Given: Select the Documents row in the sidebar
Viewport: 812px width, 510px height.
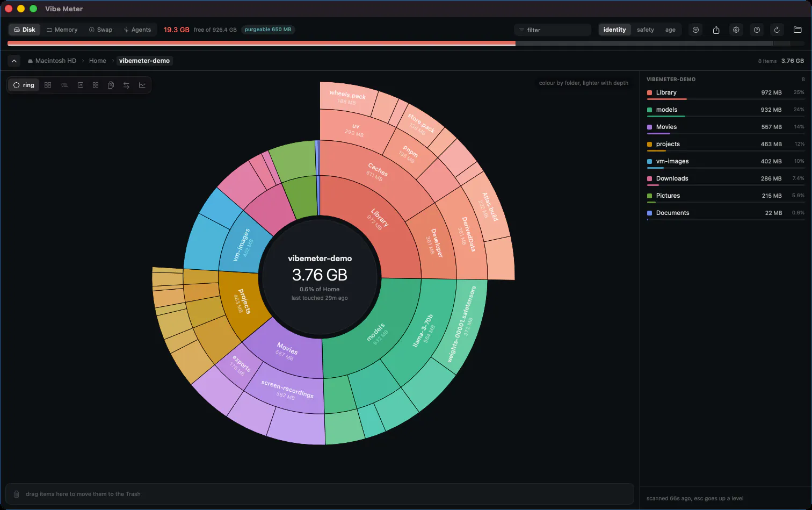Looking at the screenshot, I should [x=726, y=213].
